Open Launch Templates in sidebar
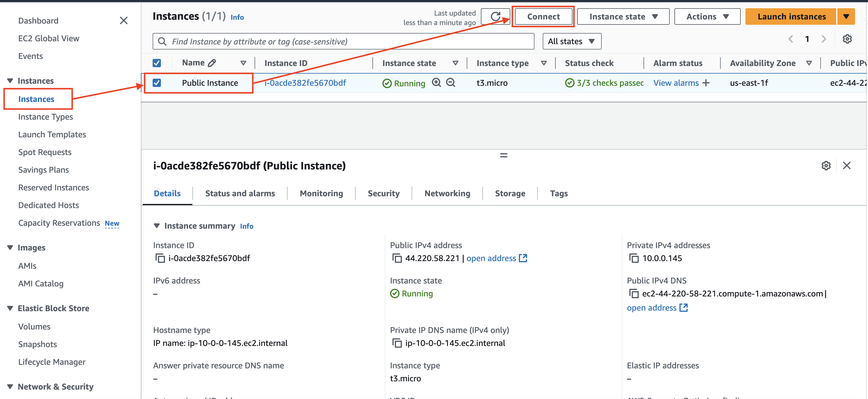The height and width of the screenshot is (399, 868). tap(52, 134)
